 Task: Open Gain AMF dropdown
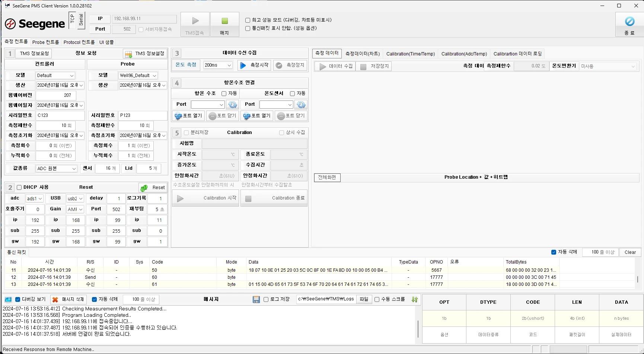click(75, 209)
